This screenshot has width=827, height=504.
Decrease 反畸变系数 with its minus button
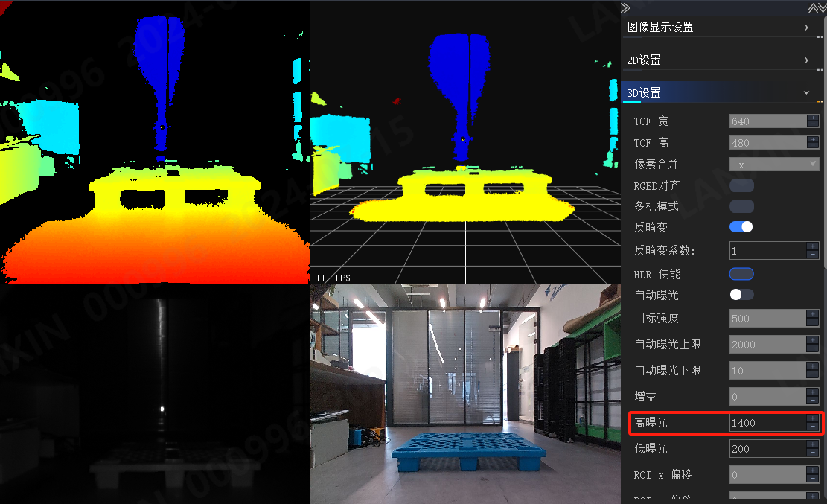pyautogui.click(x=813, y=255)
